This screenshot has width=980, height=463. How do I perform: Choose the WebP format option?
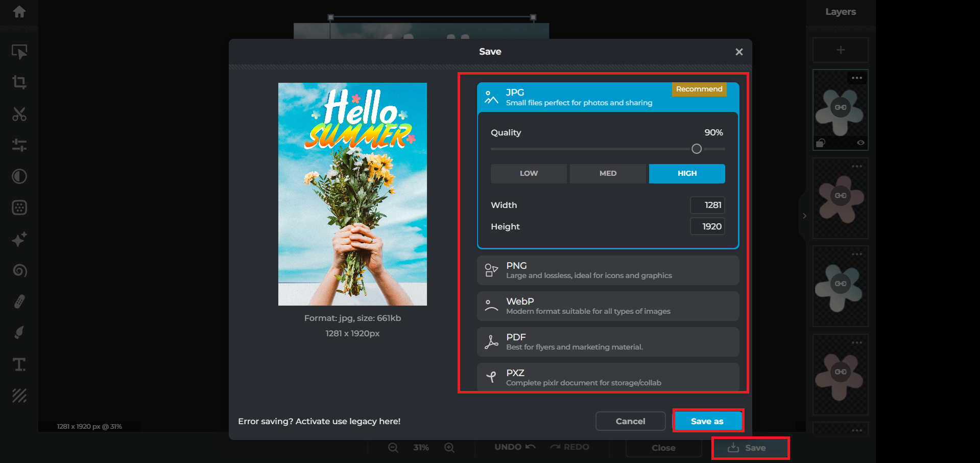pyautogui.click(x=608, y=306)
